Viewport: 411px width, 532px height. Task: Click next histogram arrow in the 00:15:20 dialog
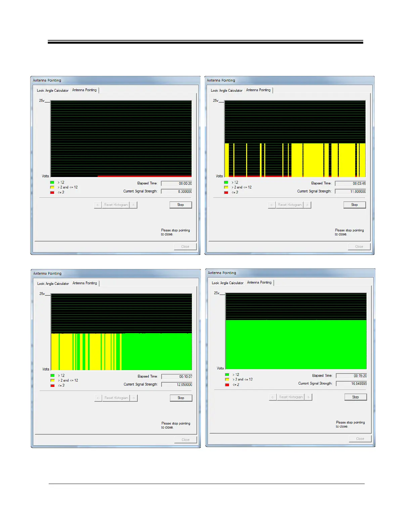pyautogui.click(x=308, y=397)
